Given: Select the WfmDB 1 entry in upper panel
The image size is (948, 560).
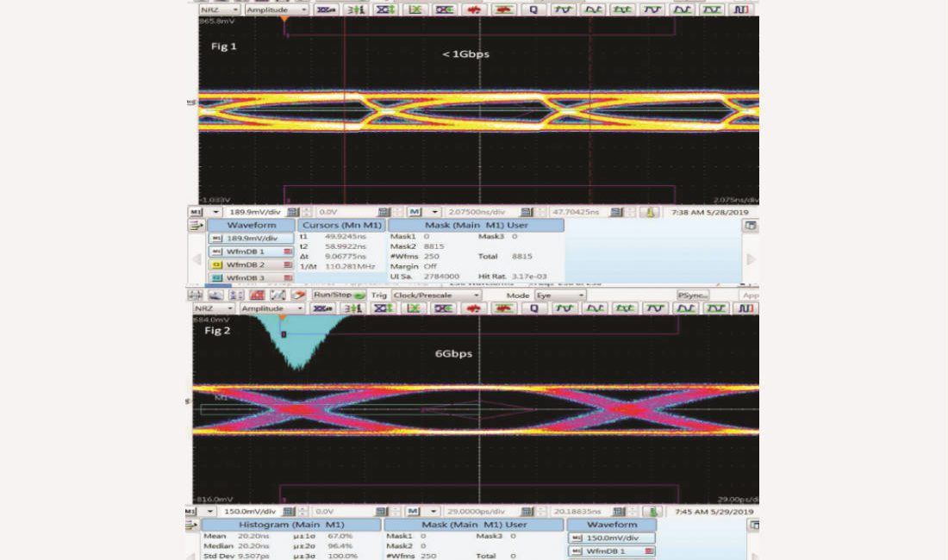Looking at the screenshot, I should [x=251, y=252].
